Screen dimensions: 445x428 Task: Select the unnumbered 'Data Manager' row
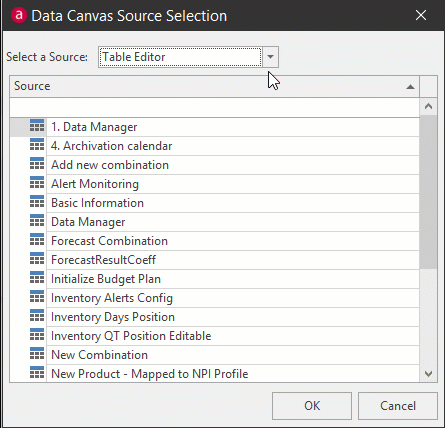[x=214, y=222]
